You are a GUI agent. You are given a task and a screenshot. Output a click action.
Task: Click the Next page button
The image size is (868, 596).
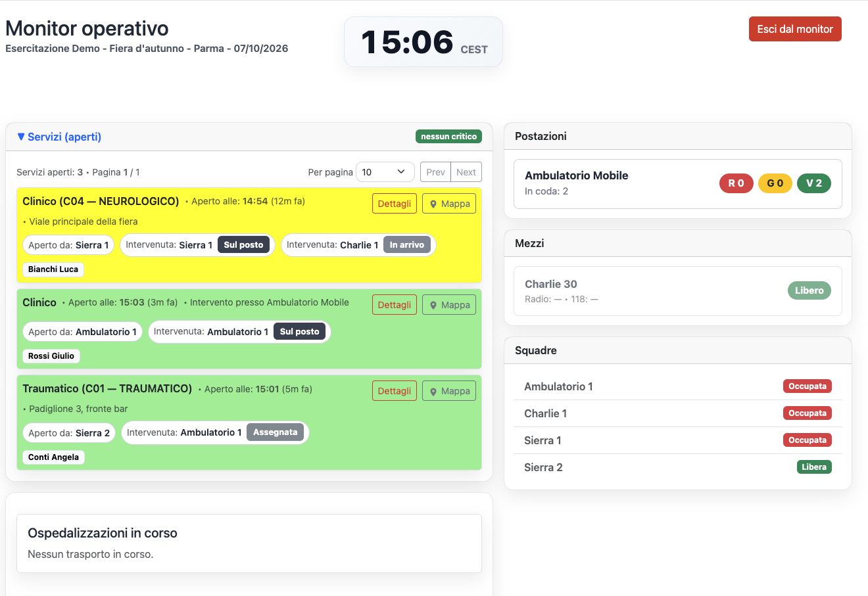pyautogui.click(x=466, y=172)
